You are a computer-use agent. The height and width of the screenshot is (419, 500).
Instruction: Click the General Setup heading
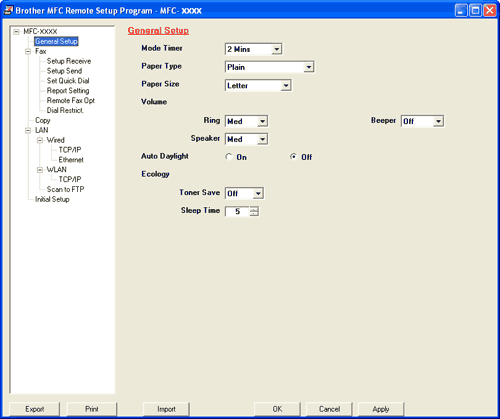(158, 31)
